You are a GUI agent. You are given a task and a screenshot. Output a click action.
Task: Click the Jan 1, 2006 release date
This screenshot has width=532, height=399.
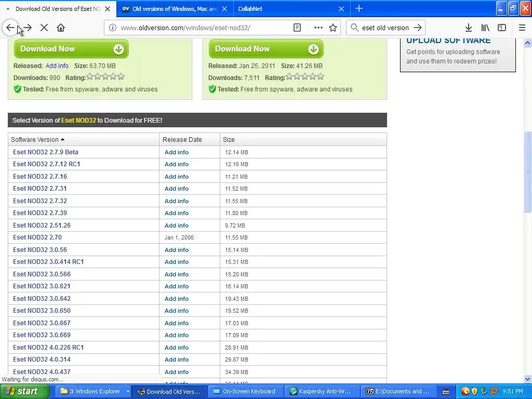179,237
